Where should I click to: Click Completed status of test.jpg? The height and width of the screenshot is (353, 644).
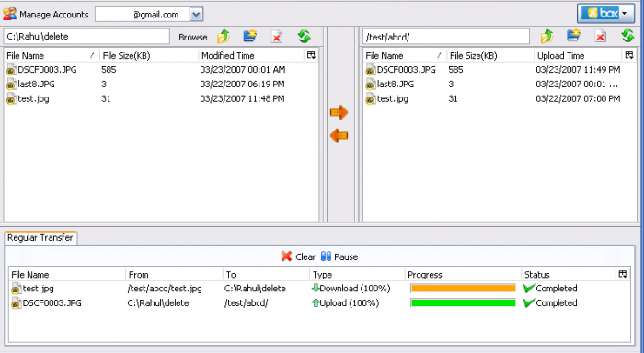pyautogui.click(x=550, y=289)
